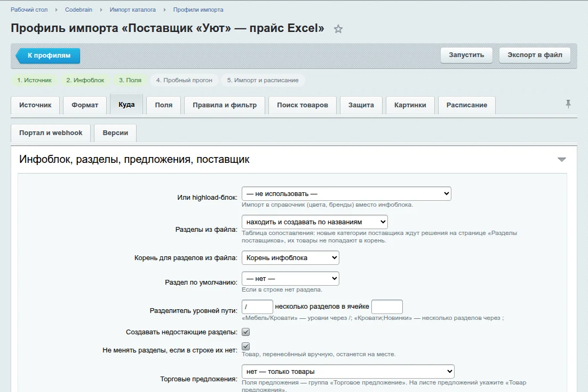Open the Разделы из файла dropdown
The width and height of the screenshot is (588, 392).
(315, 222)
